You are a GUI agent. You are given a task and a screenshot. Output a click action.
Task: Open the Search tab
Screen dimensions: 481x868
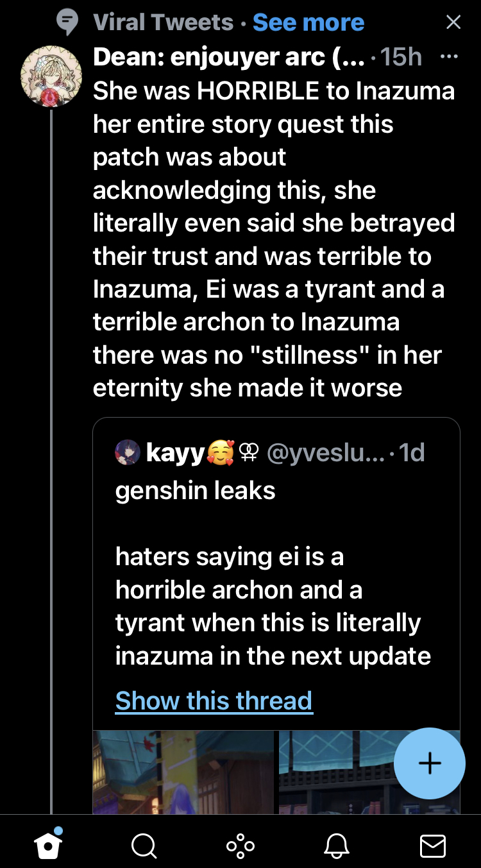point(144,846)
